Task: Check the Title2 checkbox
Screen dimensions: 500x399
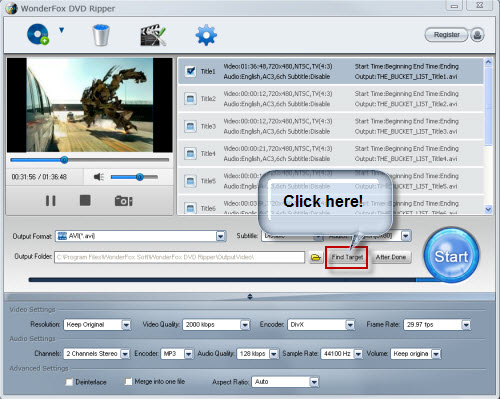Action: [190, 99]
